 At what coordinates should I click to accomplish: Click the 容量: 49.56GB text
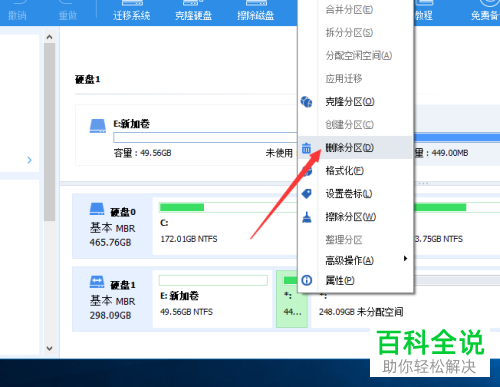click(143, 153)
